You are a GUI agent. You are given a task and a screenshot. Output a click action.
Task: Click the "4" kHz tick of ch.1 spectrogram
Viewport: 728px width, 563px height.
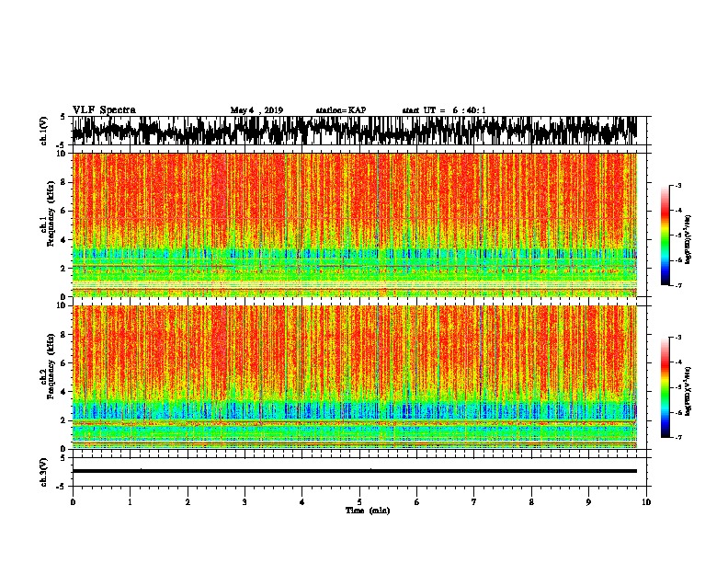(x=63, y=240)
